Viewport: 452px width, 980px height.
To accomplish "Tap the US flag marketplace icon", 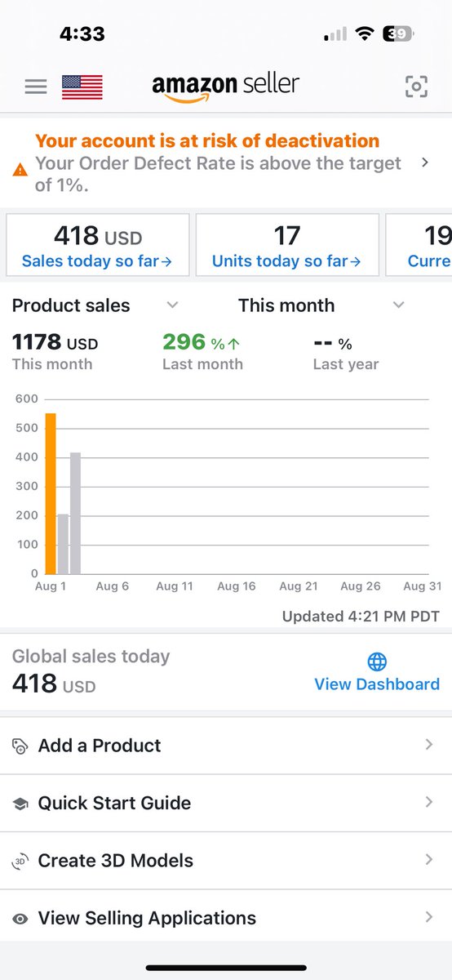I will (82, 87).
